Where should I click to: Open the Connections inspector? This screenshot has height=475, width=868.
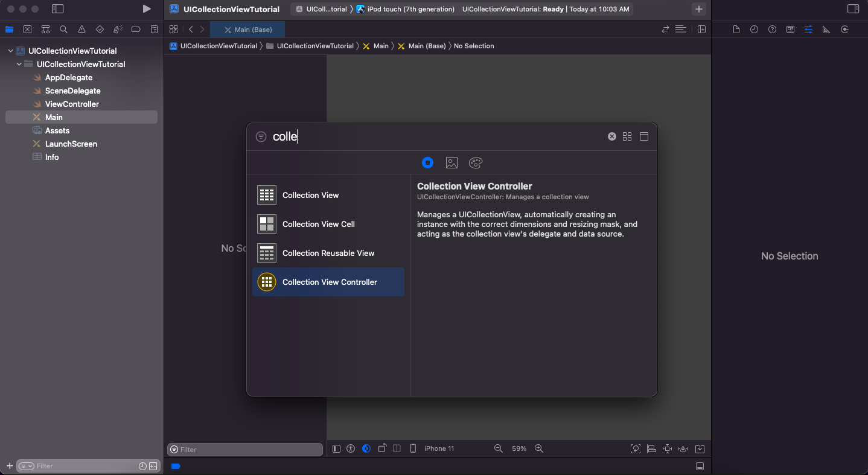844,29
